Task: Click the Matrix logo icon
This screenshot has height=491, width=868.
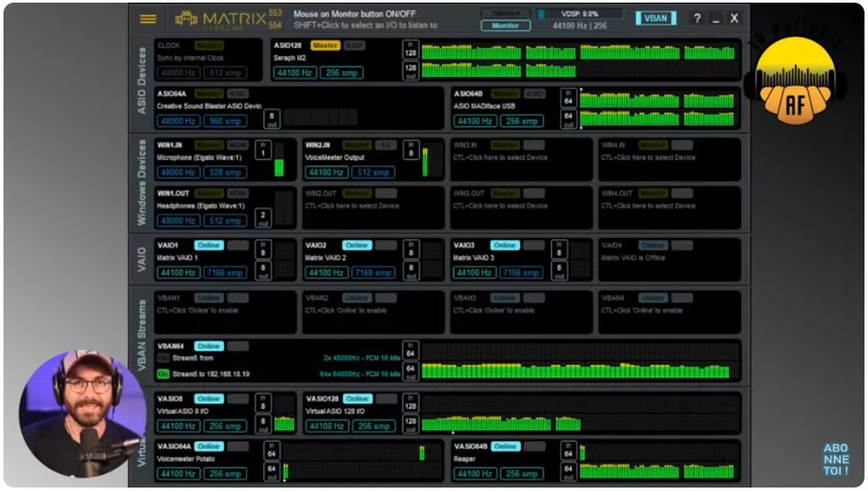Action: (186, 18)
